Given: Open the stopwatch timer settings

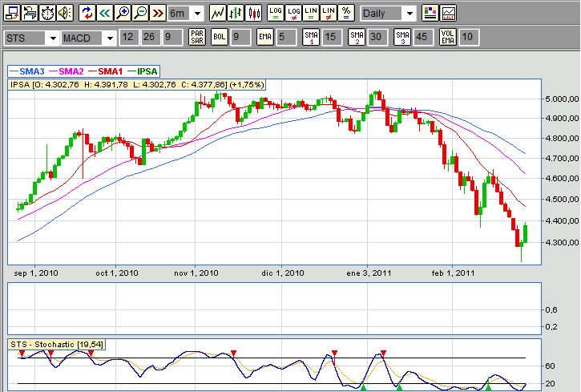Looking at the screenshot, I should tap(47, 14).
